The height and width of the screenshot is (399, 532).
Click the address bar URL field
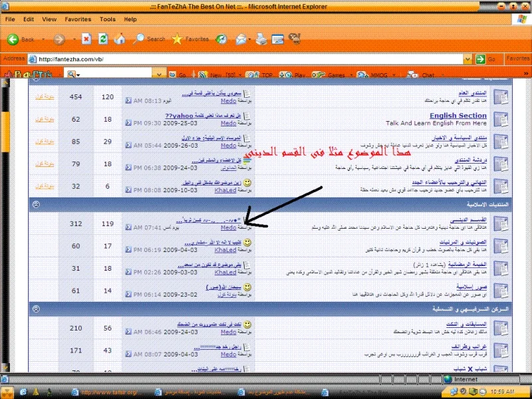(253, 59)
